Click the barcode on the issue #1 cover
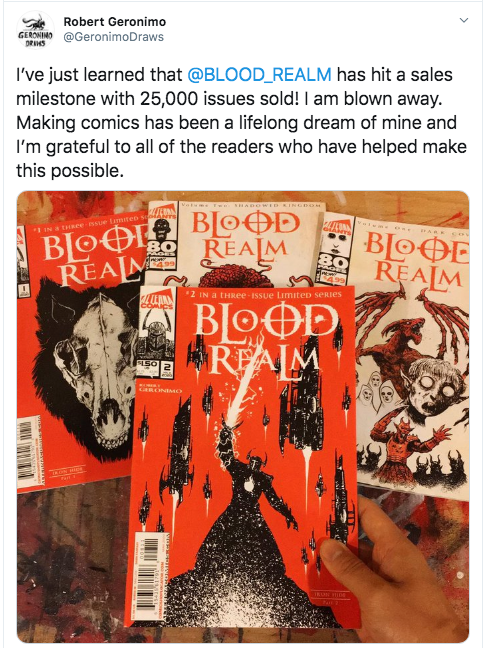 point(26,448)
